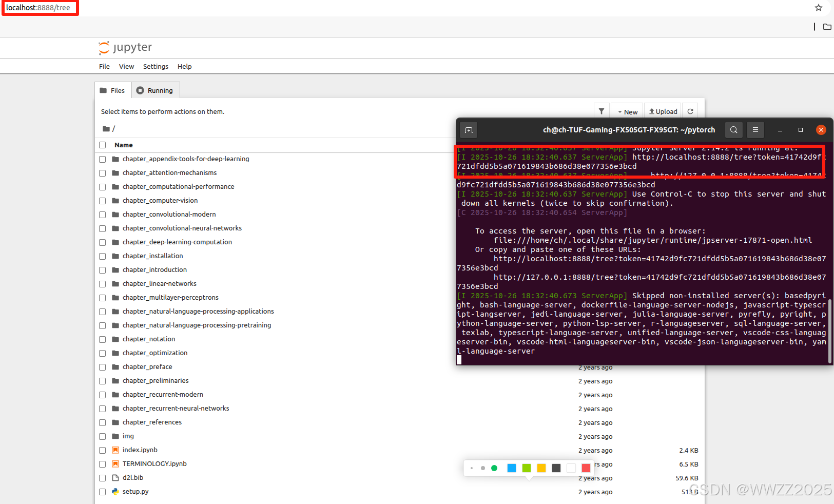Open the Settings menu

tap(156, 67)
